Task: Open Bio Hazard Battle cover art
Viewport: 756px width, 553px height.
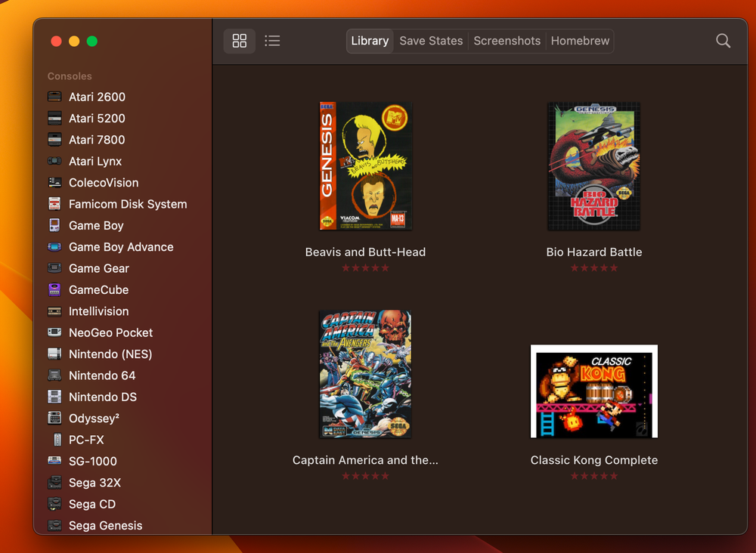Action: 594,166
